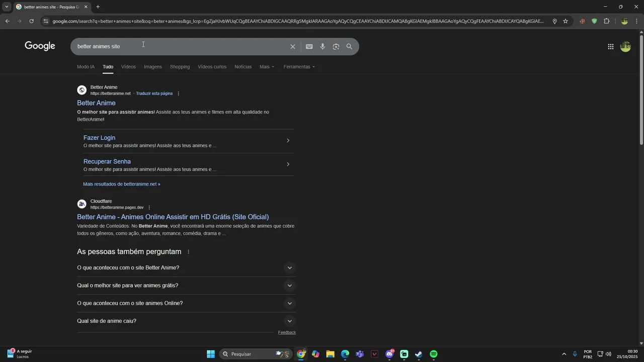Open the tab search dropdown arrow
Viewport: 644px width, 362px height.
pos(7,7)
